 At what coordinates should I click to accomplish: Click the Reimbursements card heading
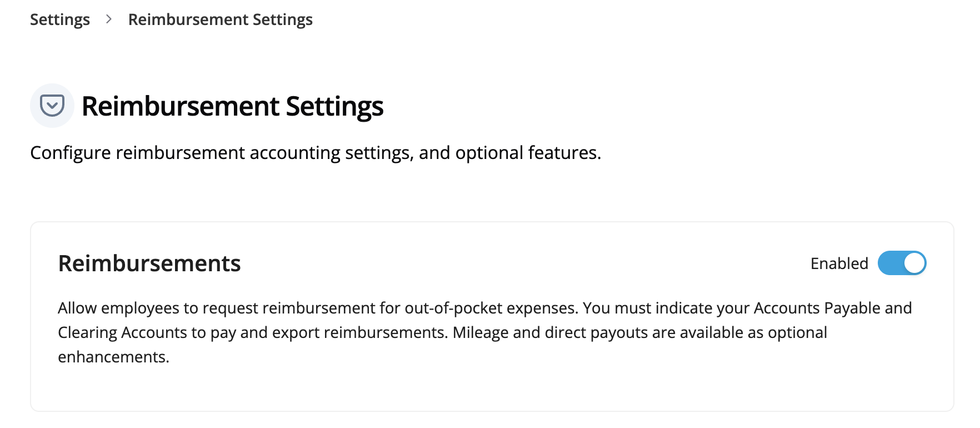tap(149, 263)
